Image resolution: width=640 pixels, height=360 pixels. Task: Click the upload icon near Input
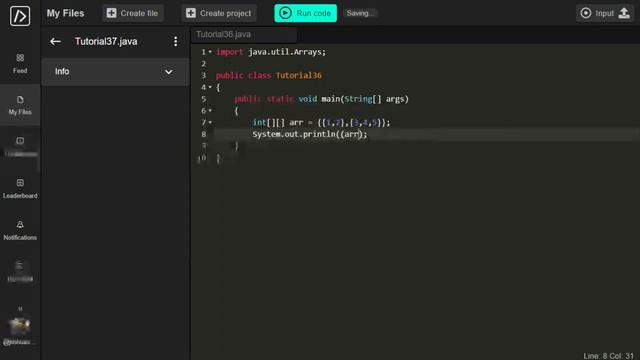[624, 13]
